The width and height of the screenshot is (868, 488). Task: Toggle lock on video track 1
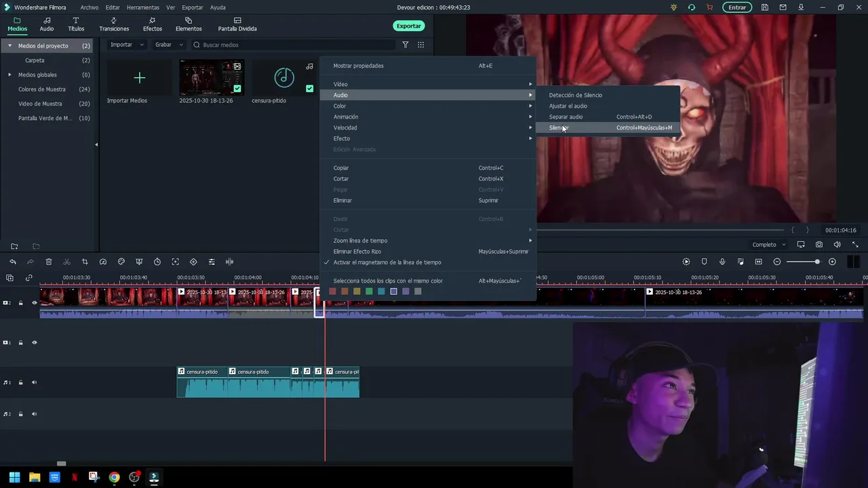point(20,342)
